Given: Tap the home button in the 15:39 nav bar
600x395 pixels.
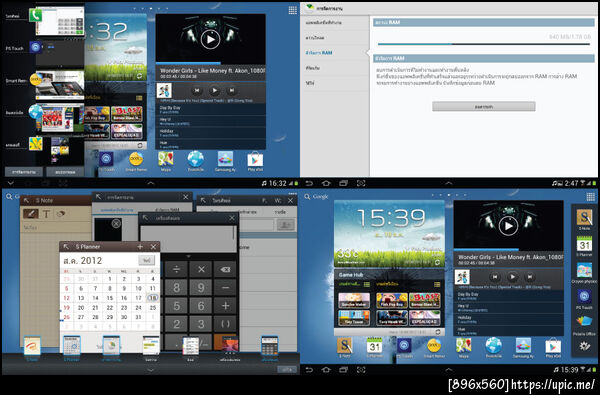Looking at the screenshot, I should tap(326, 370).
